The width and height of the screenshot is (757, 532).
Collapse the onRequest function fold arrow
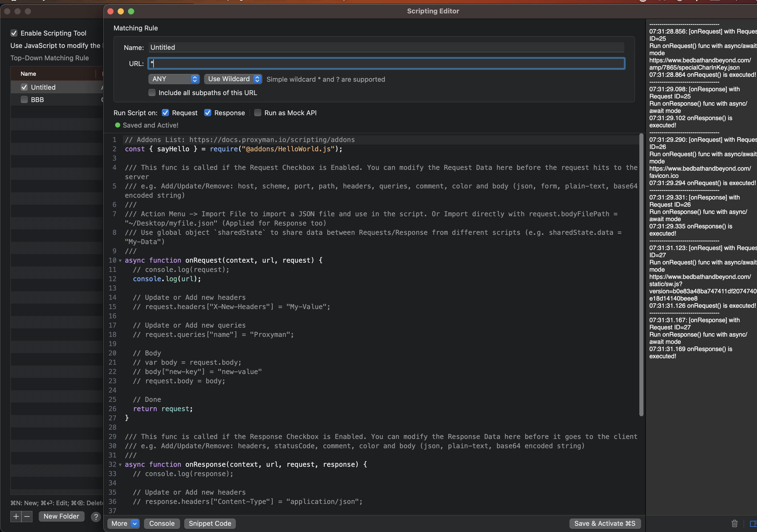tap(120, 261)
